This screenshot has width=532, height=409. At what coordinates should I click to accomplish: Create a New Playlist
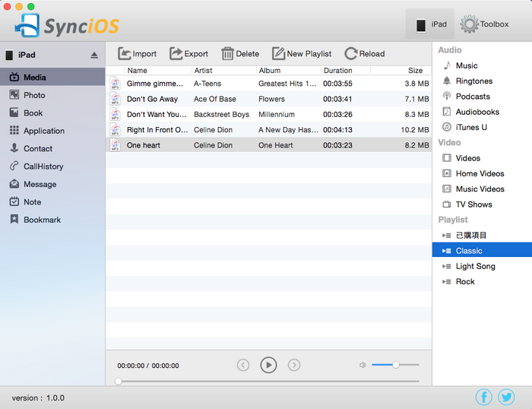[302, 54]
